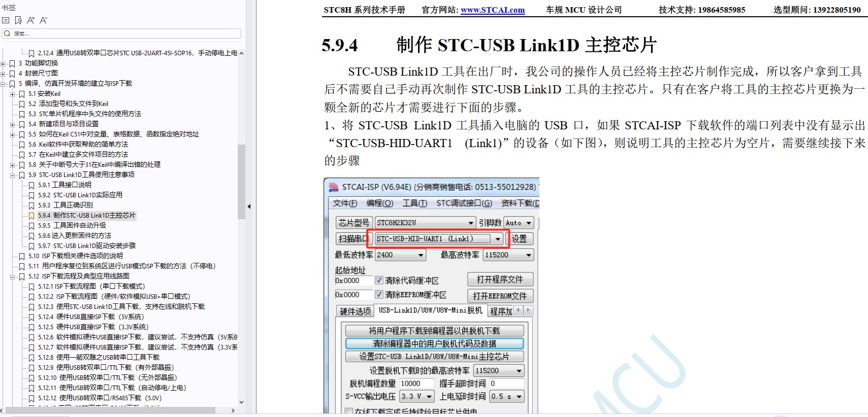Image resolution: width=868 pixels, height=417 pixels.
Task: Click the bookmark 搜索 search field
Action: [x=121, y=33]
